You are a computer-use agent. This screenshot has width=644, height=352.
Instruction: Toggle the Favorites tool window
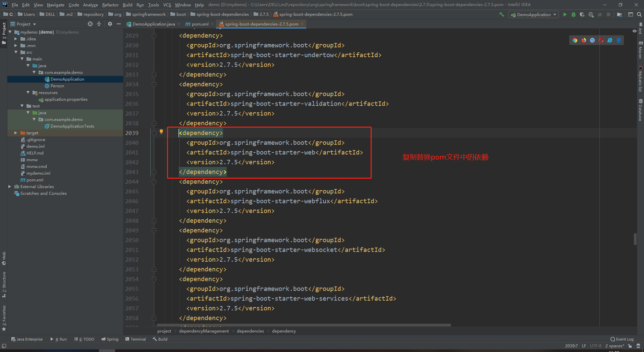[x=4, y=318]
